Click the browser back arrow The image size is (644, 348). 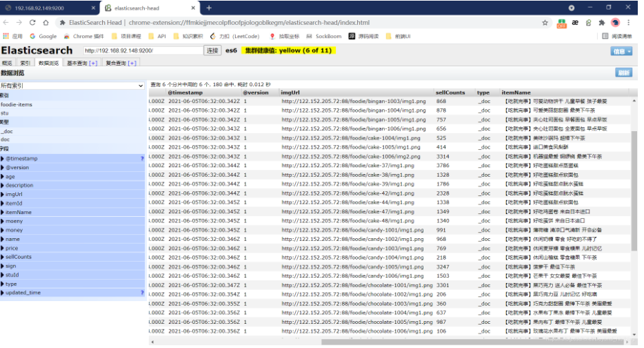coord(6,23)
